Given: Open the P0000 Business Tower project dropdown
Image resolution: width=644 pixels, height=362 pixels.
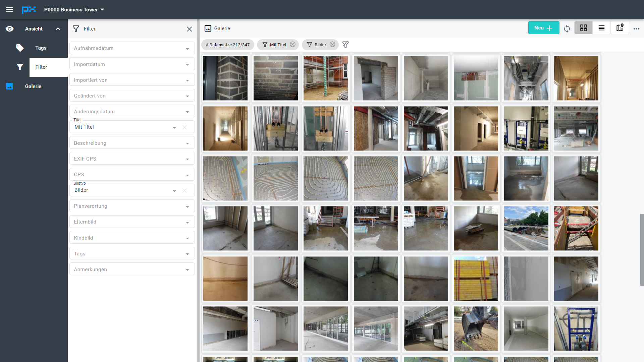Looking at the screenshot, I should tap(74, 9).
